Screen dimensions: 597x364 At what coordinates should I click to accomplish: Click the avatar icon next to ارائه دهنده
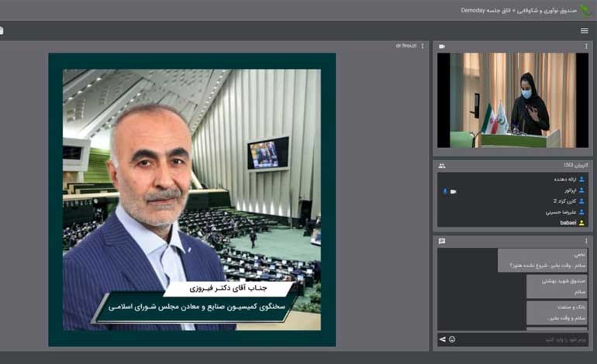[x=581, y=179]
